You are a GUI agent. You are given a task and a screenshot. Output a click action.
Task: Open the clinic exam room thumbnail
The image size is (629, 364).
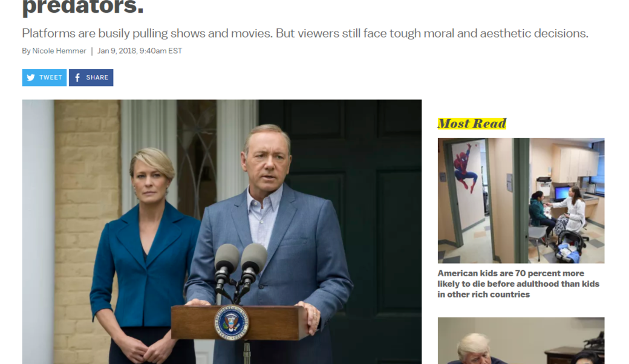pos(521,200)
